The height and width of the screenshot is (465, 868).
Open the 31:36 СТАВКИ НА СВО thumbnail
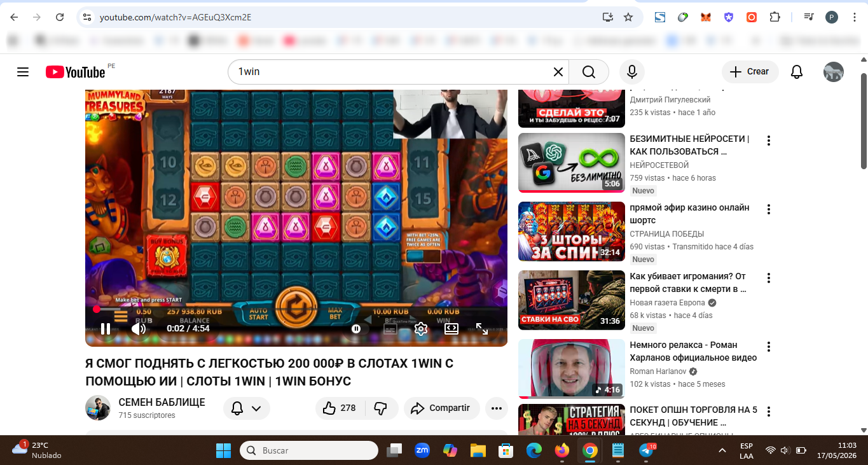click(572, 300)
